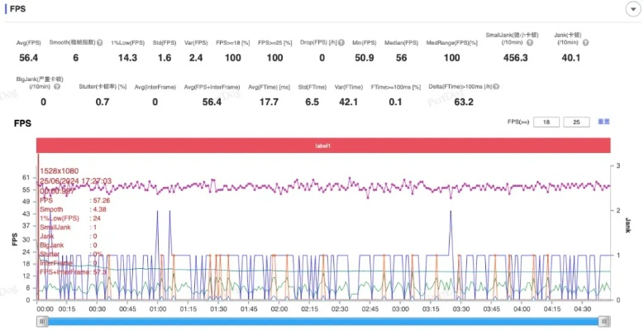The image size is (644, 331).
Task: Click the blue 重置 reset link
Action: tap(603, 122)
